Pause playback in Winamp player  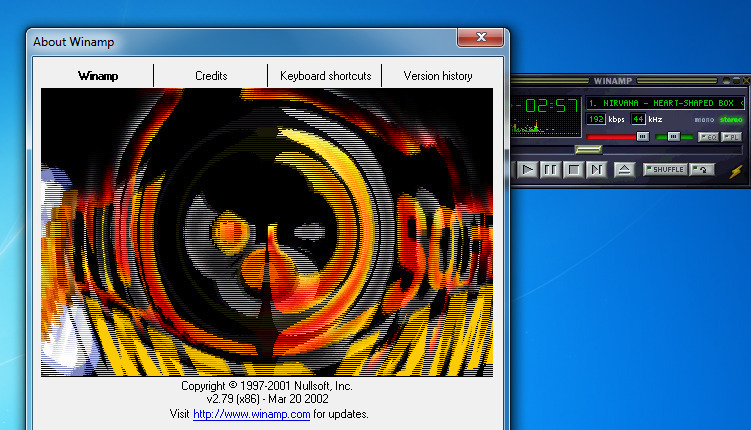pyautogui.click(x=550, y=170)
